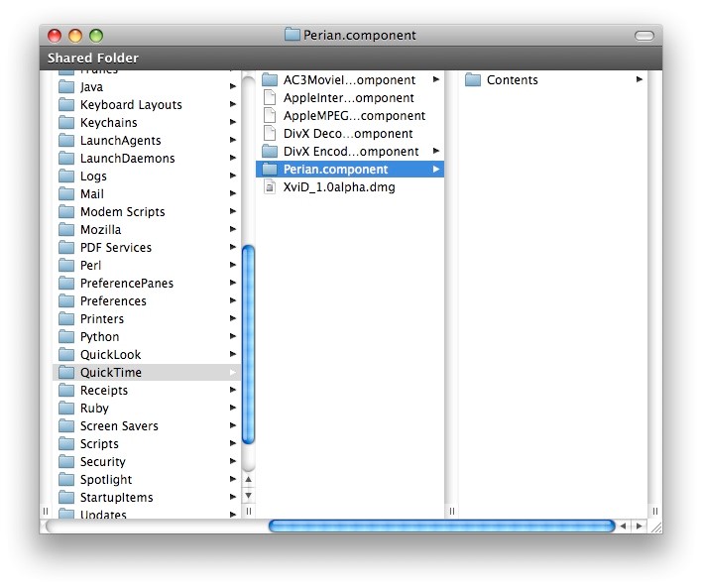702x588 pixels.
Task: Select the Scripts folder name
Action: point(99,444)
